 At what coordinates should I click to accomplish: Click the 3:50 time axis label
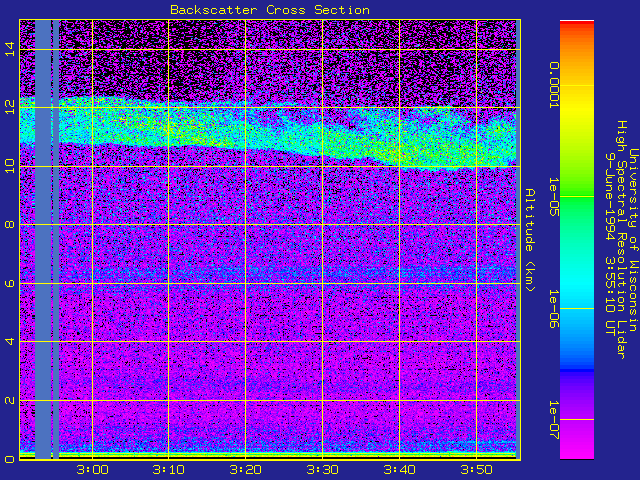point(476,469)
